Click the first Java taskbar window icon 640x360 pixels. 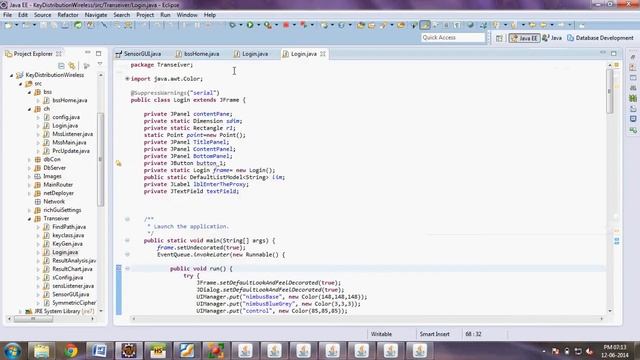(x=245, y=350)
